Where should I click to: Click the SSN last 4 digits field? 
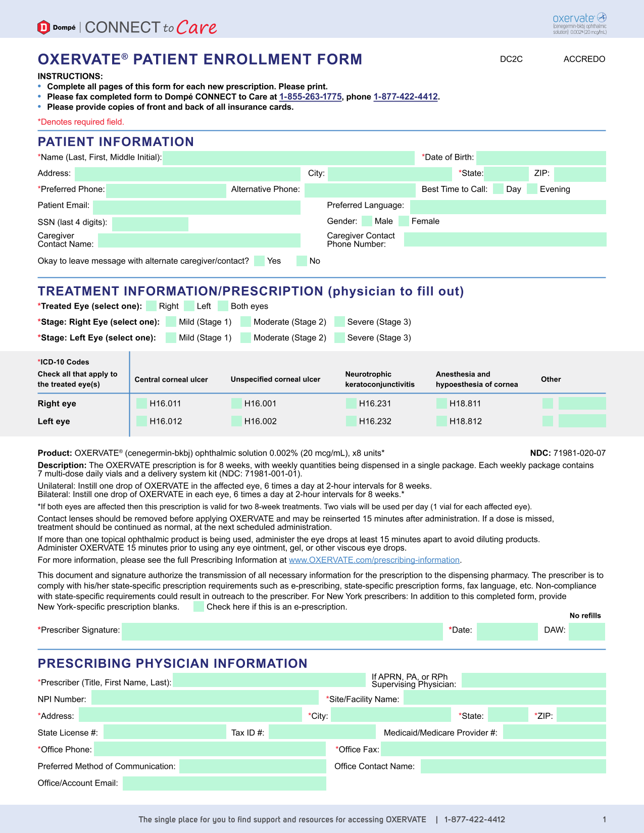pyautogui.click(x=150, y=224)
